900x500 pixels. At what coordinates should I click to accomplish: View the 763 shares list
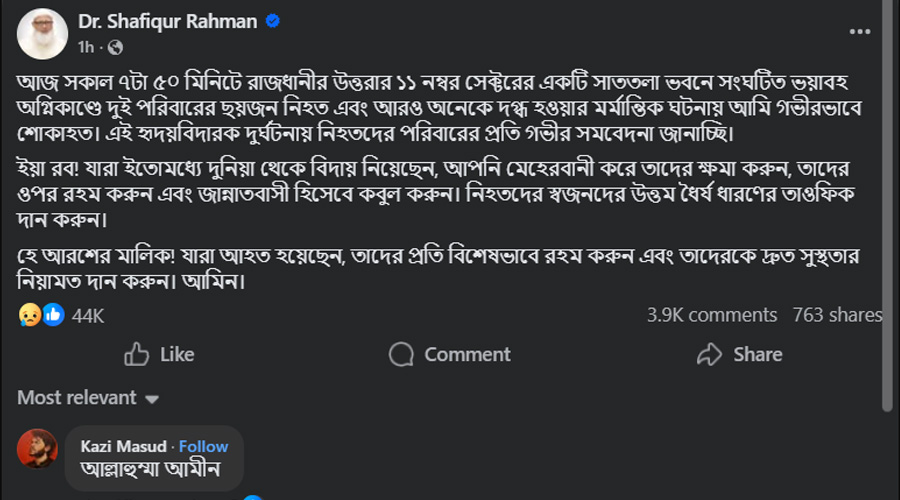point(837,315)
